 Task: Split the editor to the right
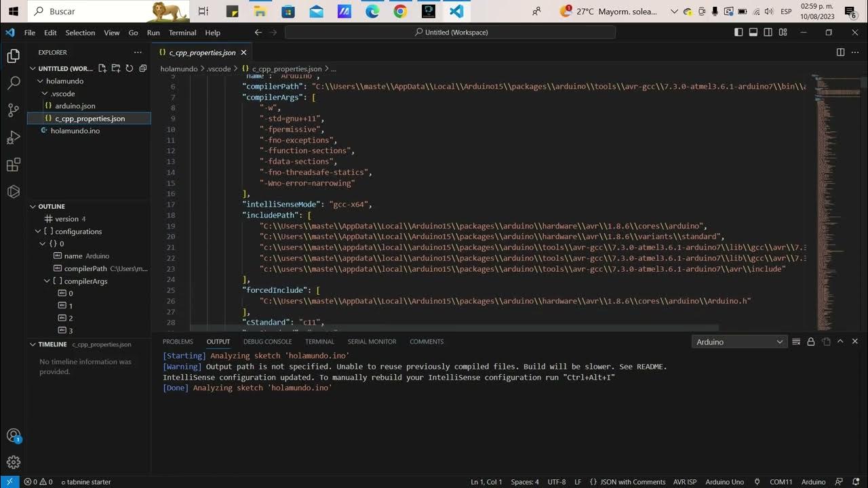tap(840, 52)
